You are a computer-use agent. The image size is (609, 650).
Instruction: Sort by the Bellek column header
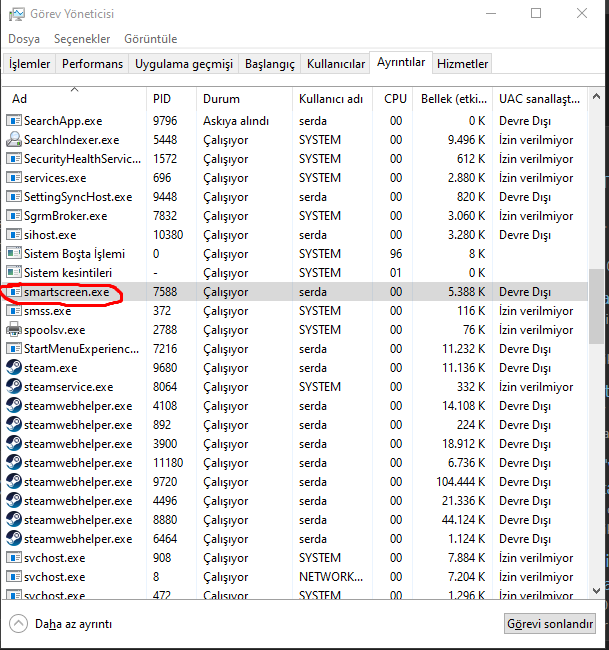pos(453,99)
